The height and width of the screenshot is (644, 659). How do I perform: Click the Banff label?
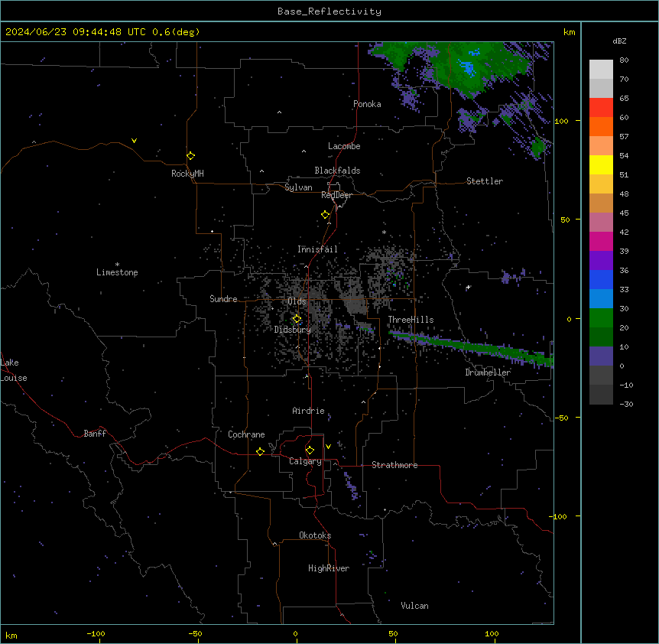click(95, 434)
